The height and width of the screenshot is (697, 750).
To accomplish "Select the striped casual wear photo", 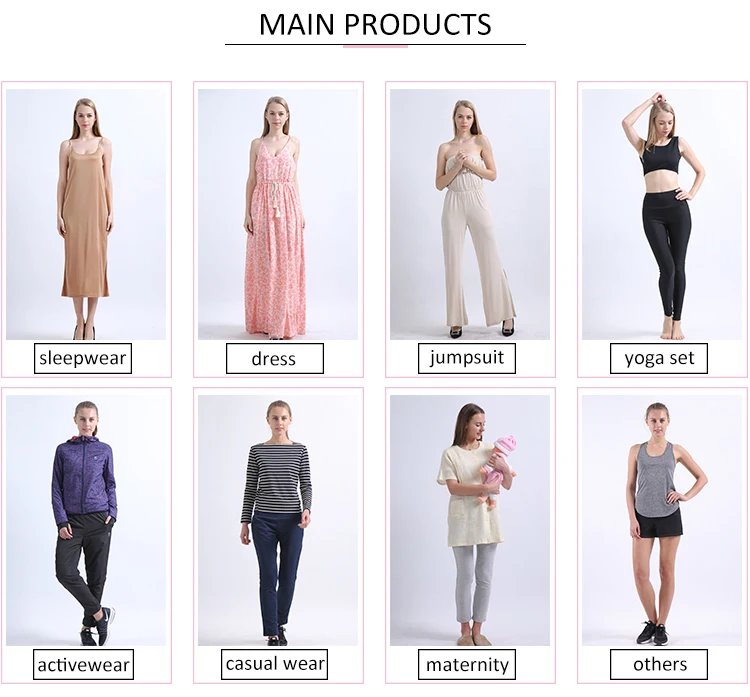I will pos(278,520).
